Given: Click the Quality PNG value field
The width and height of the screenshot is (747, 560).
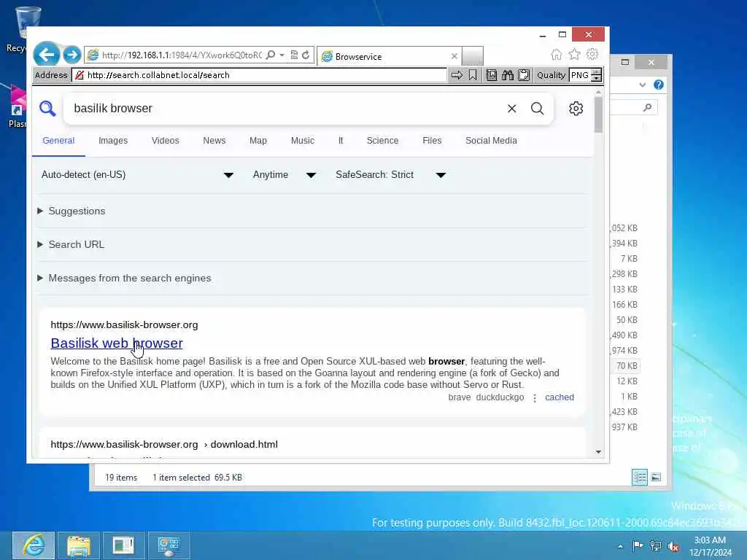Looking at the screenshot, I should click(580, 75).
